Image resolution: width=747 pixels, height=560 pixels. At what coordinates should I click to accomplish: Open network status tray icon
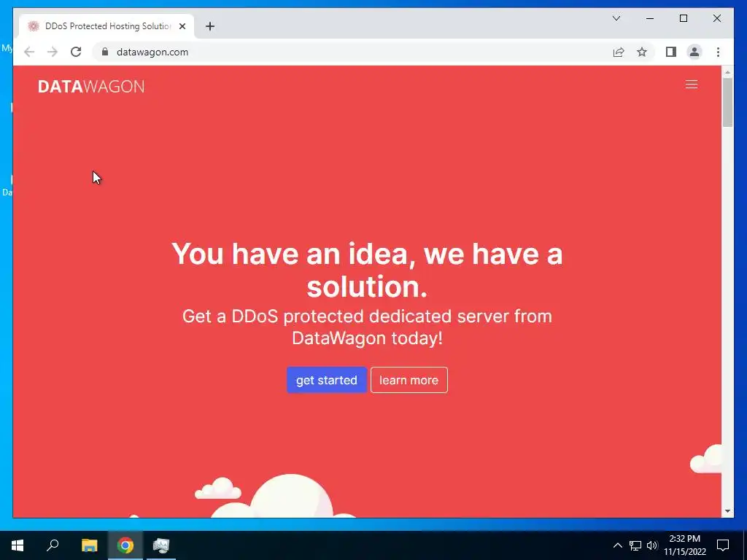point(635,545)
